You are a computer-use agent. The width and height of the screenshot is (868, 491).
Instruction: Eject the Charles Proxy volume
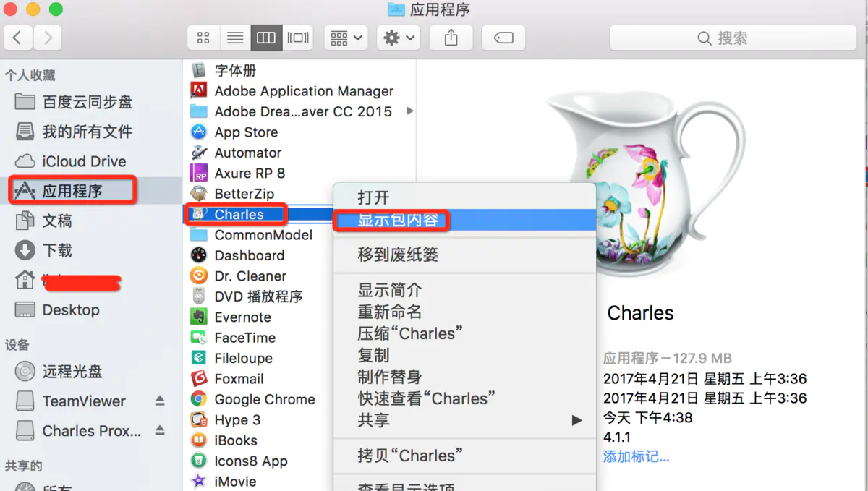tap(160, 430)
